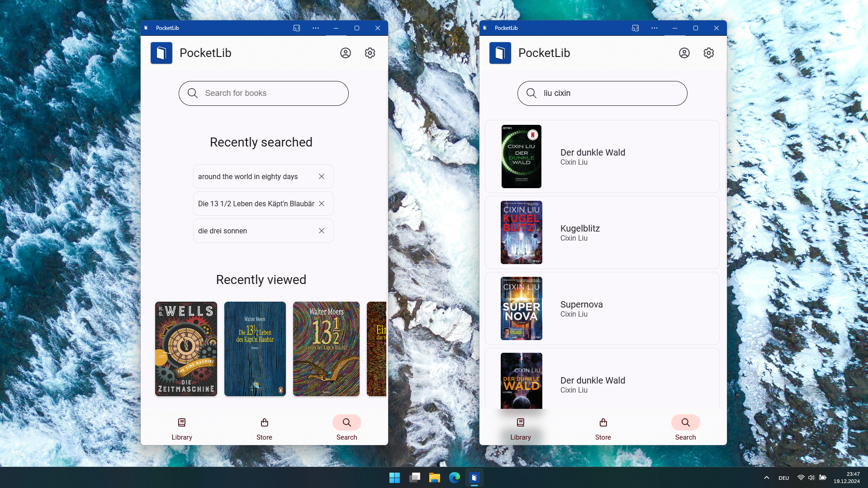This screenshot has width=868, height=488.
Task: Switch to Library tab in the left window
Action: [182, 428]
